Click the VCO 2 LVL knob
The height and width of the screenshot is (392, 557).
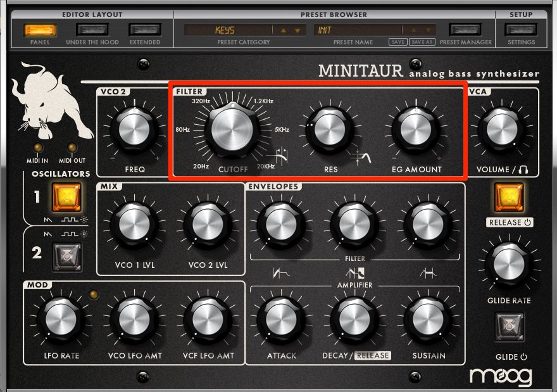208,225
